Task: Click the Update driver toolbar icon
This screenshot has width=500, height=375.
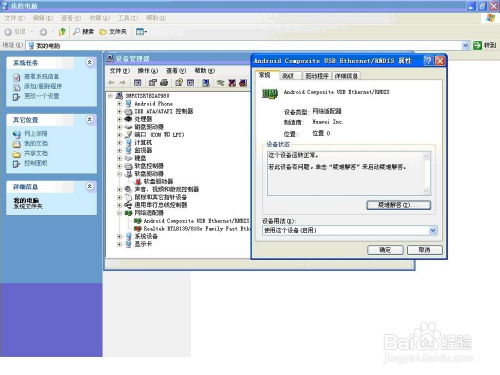Action: click(x=220, y=82)
